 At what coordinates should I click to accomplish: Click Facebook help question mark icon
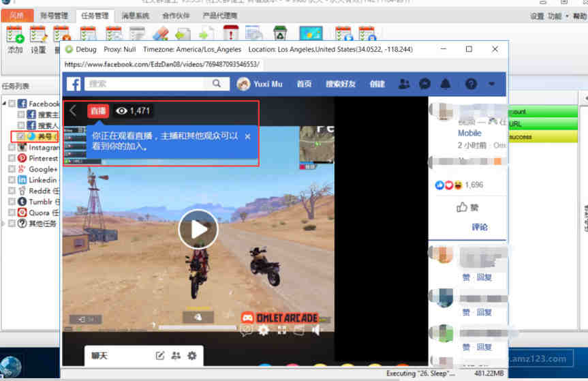(x=471, y=84)
